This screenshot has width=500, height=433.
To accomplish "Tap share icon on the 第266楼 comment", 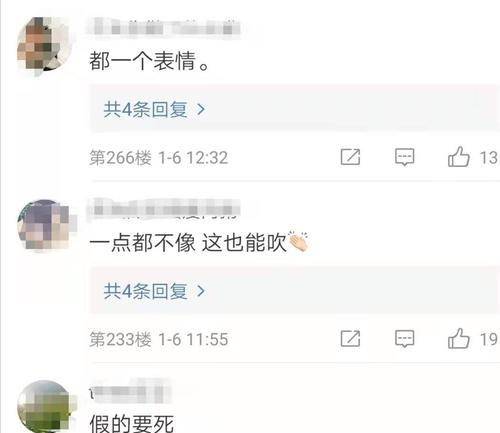I will (350, 157).
